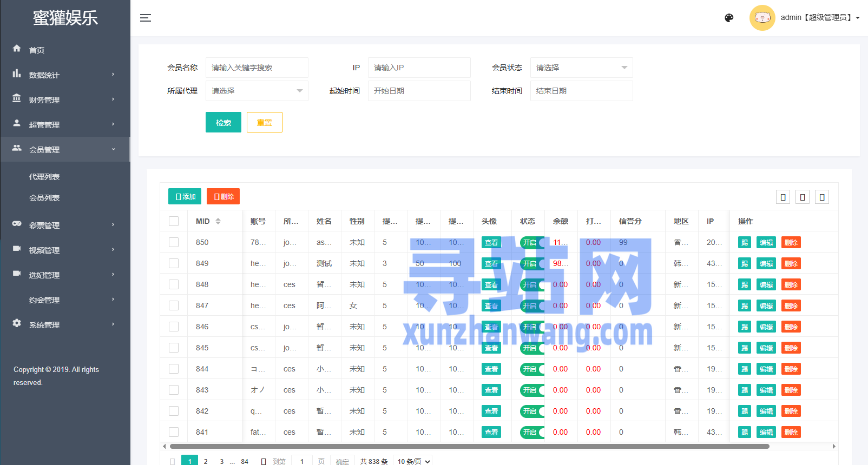Click the table's horizontal scrollbar
Viewport: 868px width, 465px height.
tap(469, 447)
